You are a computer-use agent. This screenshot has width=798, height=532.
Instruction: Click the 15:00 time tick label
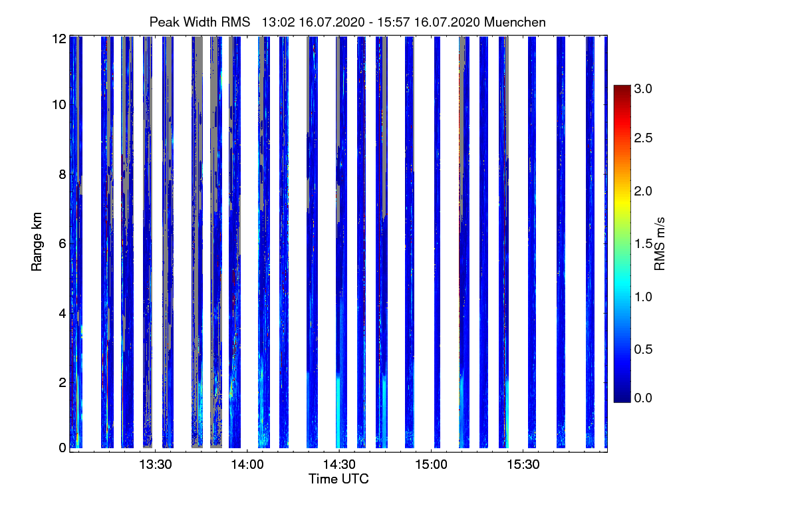(x=431, y=464)
